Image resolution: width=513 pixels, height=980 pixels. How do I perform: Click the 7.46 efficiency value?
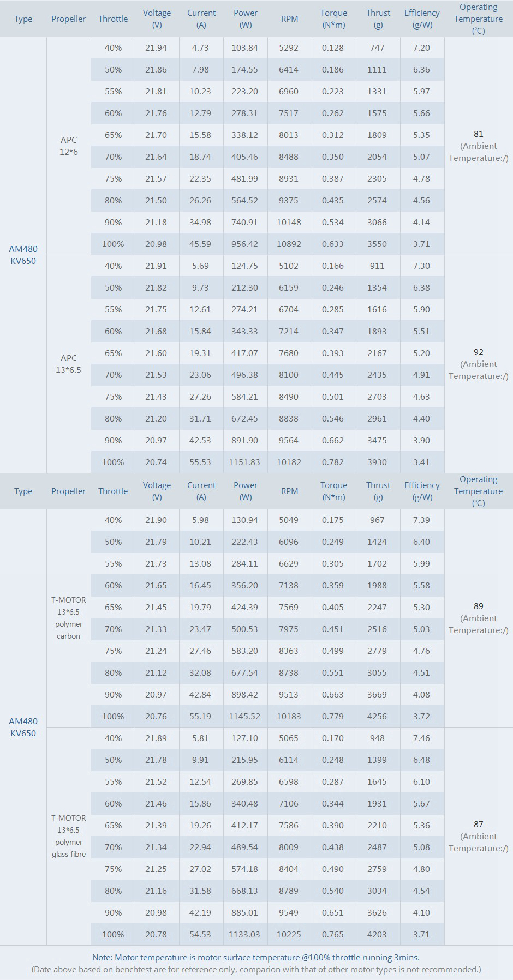click(x=421, y=738)
